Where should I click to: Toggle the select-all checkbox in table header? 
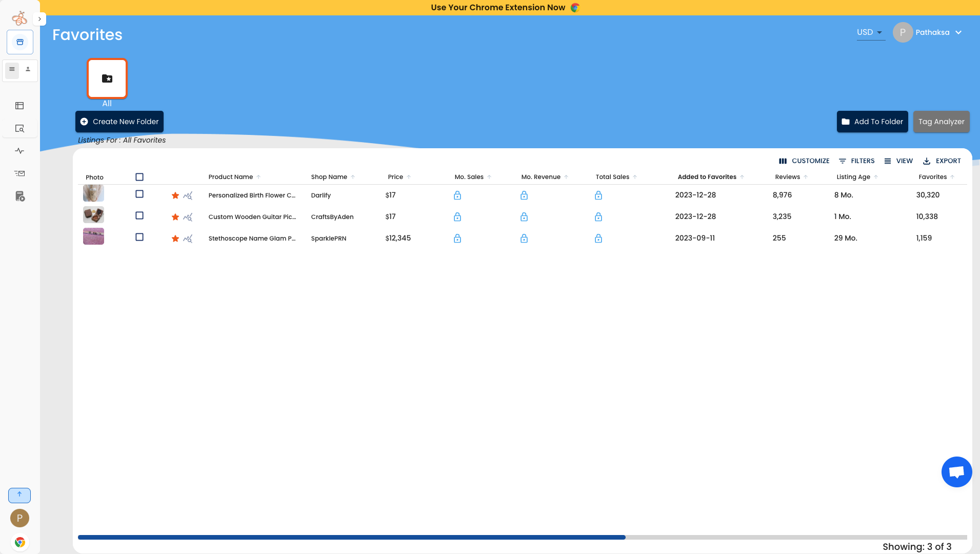pyautogui.click(x=139, y=177)
